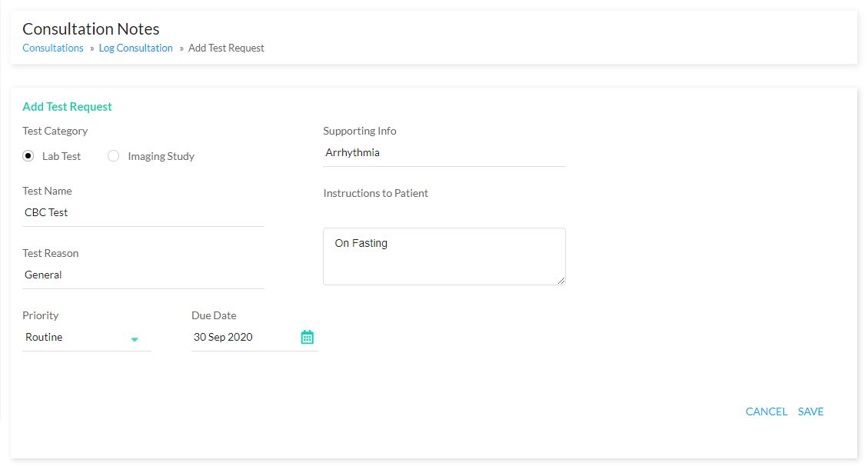The width and height of the screenshot is (868, 473).
Task: Click the Imaging Study label text
Action: pyautogui.click(x=161, y=156)
